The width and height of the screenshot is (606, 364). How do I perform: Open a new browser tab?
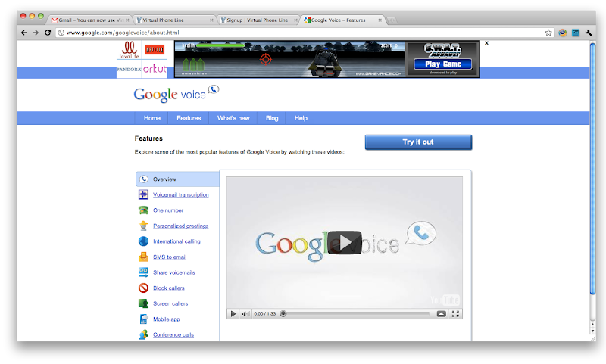(392, 20)
